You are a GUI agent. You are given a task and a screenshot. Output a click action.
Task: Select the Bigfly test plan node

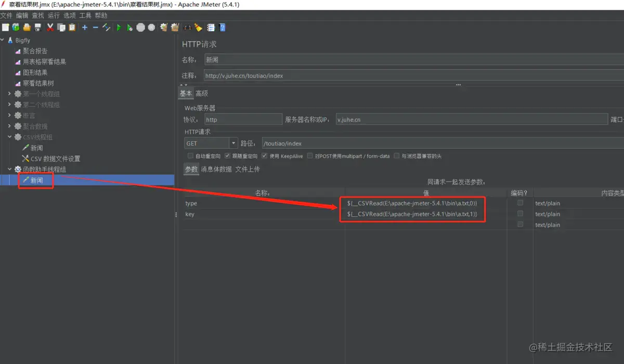pyautogui.click(x=23, y=40)
